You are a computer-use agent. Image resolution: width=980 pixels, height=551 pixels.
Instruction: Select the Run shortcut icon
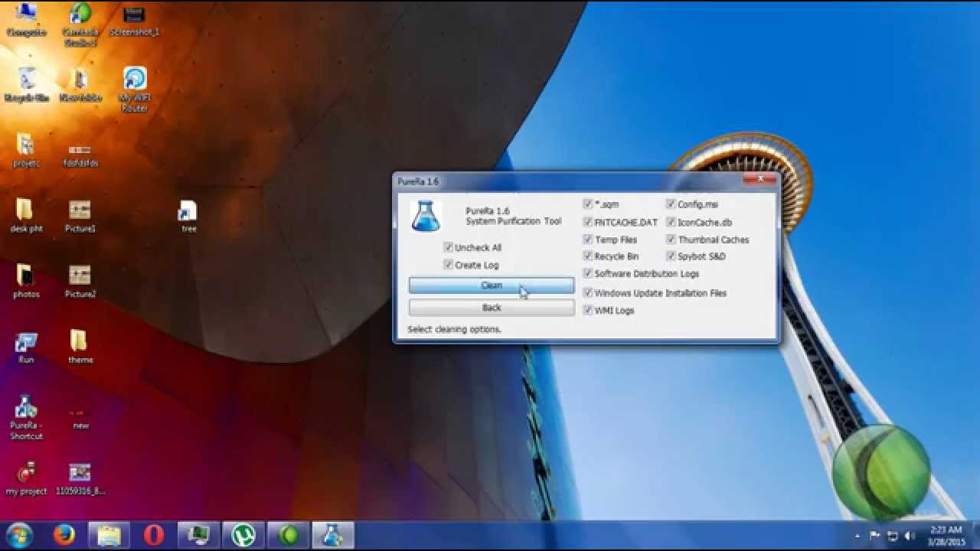coord(26,347)
